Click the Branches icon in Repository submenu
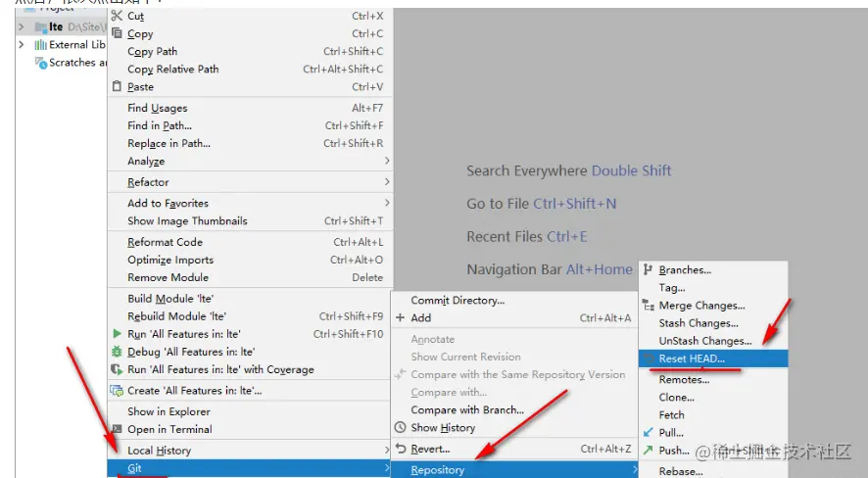Screen dimensions: 868x478 pos(648,269)
